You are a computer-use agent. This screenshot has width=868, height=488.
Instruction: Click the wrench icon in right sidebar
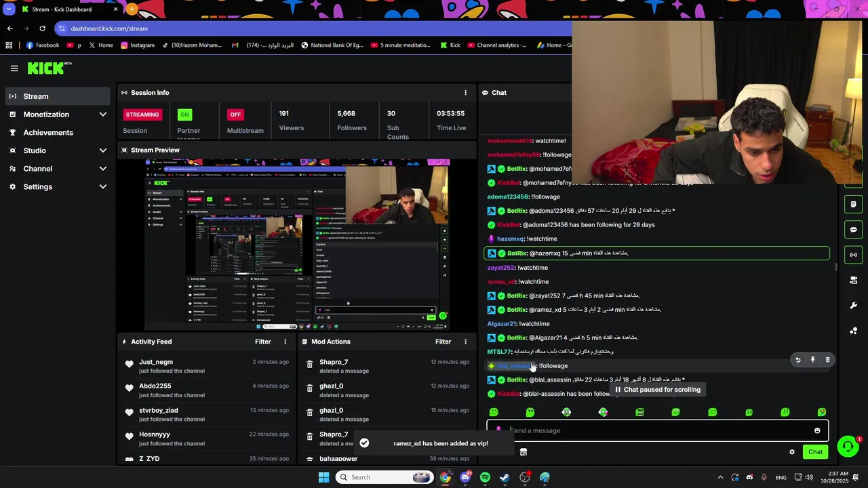853,306
